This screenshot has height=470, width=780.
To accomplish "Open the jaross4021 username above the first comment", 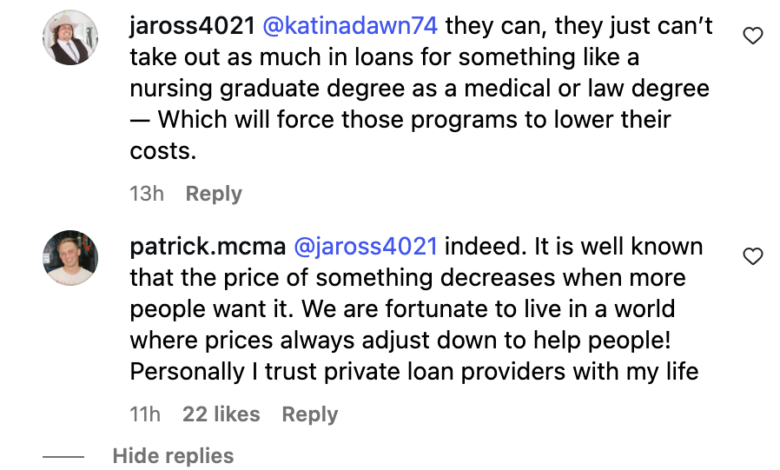I will pos(191,25).
